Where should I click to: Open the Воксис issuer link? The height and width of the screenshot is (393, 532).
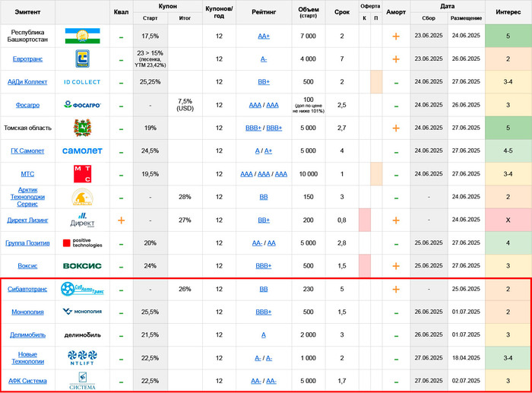pos(27,266)
